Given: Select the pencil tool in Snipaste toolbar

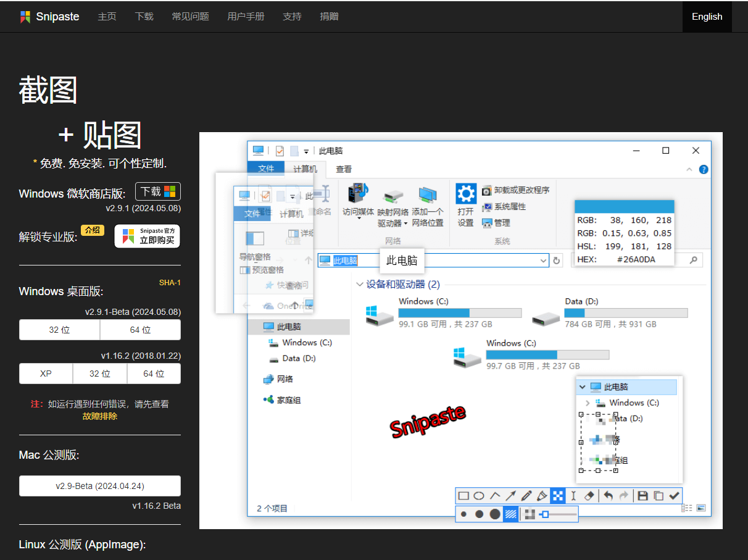Looking at the screenshot, I should 526,496.
